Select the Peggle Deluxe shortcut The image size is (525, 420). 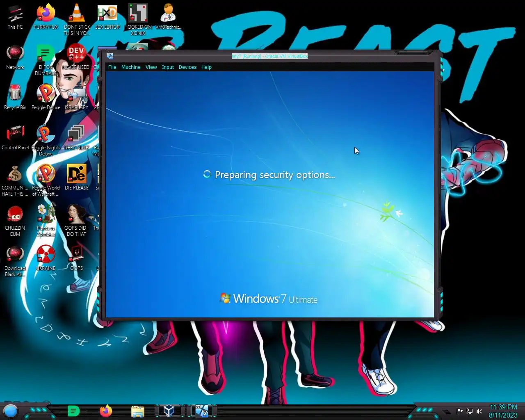[46, 97]
